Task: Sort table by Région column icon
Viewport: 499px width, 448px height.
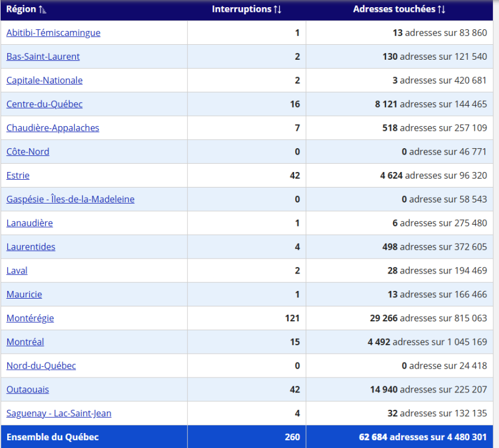Action: (x=43, y=10)
